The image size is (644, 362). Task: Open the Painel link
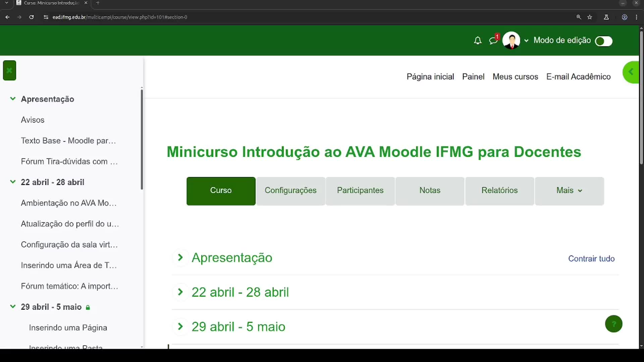click(473, 77)
